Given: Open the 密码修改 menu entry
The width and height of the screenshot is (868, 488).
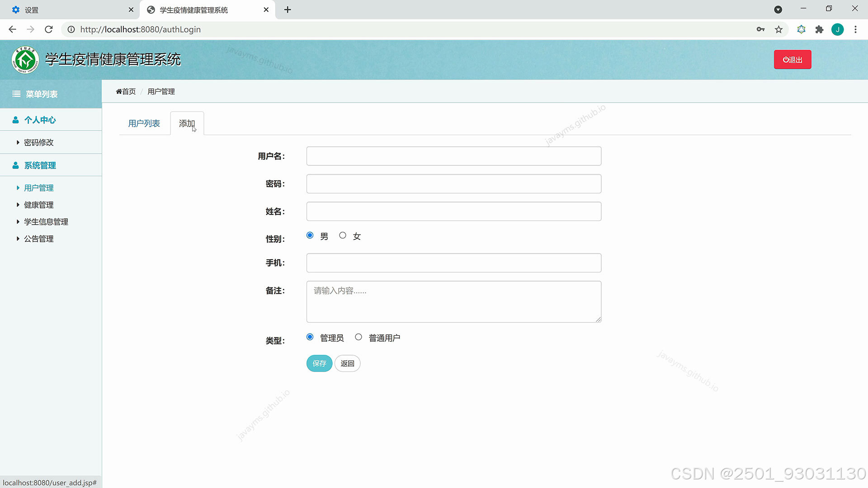Looking at the screenshot, I should (x=39, y=142).
